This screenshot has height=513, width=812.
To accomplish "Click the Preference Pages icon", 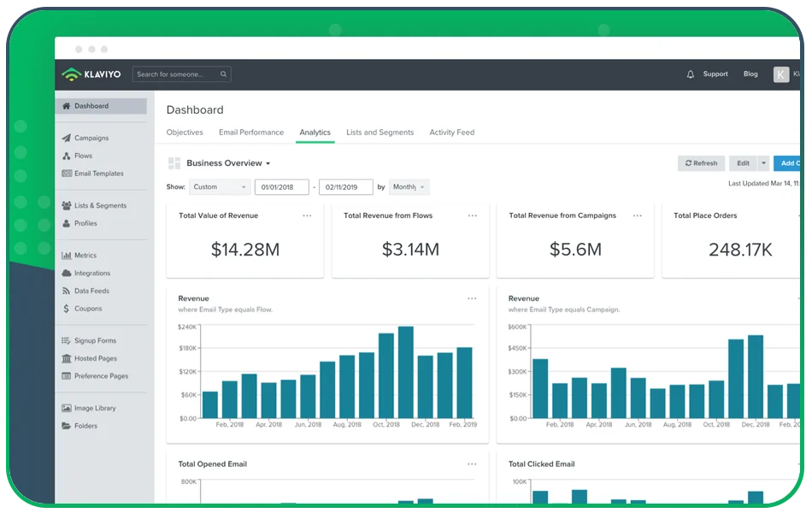I will click(x=67, y=375).
